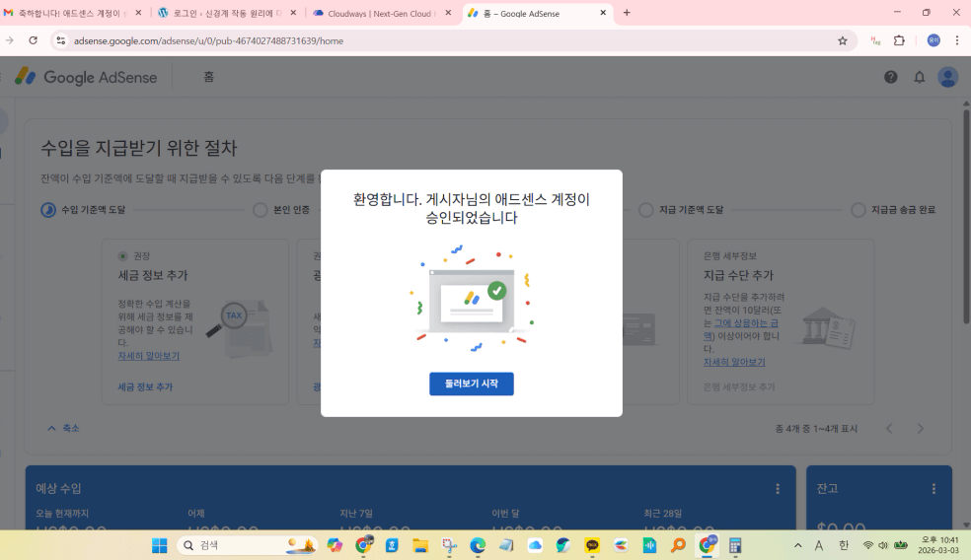Image resolution: width=971 pixels, height=560 pixels.
Task: Click the 둘러보기 시작 button
Action: click(472, 384)
